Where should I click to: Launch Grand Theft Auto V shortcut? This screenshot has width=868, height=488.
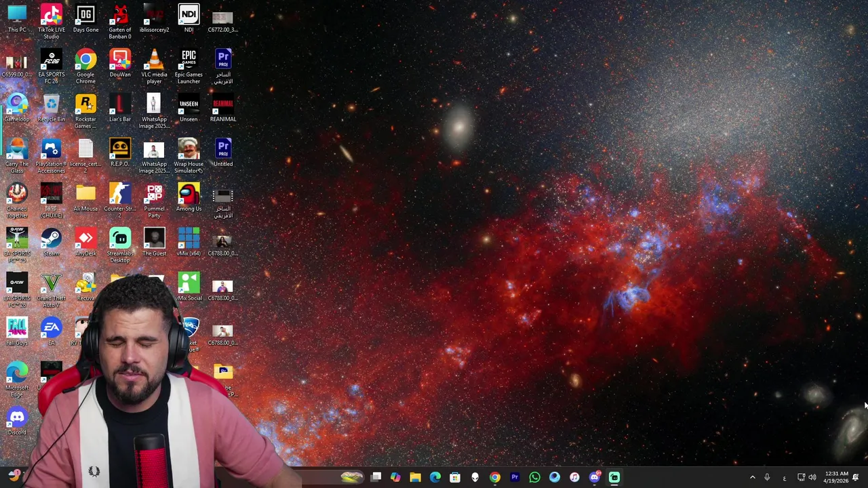[x=52, y=290]
